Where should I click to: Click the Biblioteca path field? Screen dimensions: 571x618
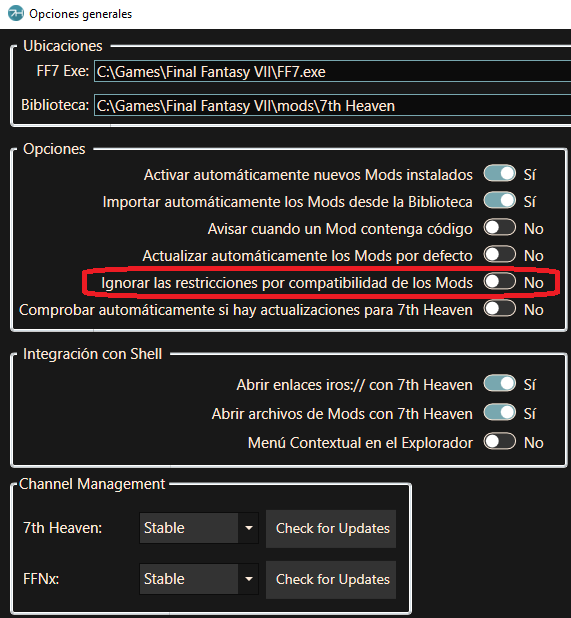[332, 105]
